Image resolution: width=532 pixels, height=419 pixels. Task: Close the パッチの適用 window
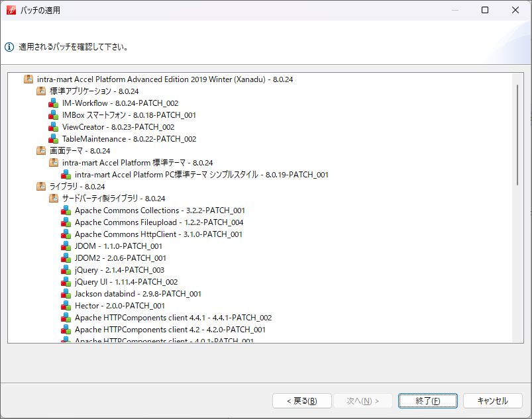(x=515, y=10)
